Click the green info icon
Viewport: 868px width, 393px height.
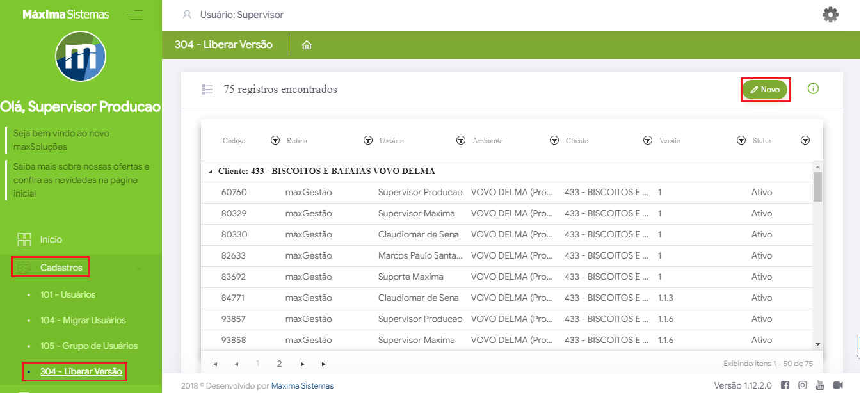(x=813, y=88)
